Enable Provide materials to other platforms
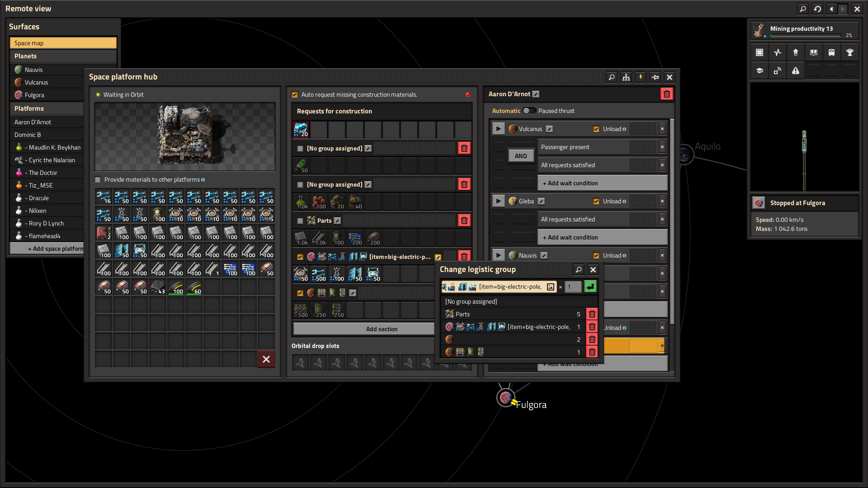868x488 pixels. click(98, 180)
